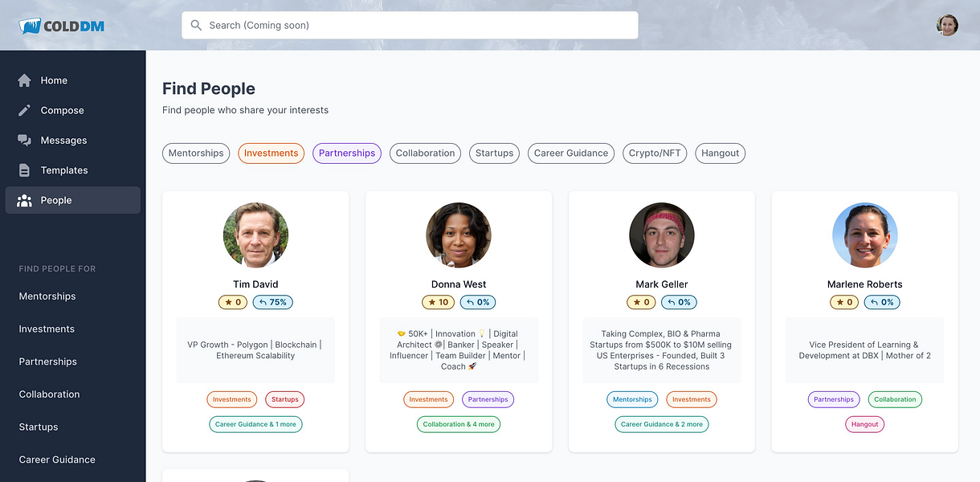Click the Messages chat bubbles icon
Screen dimensions: 980x482
[24, 141]
